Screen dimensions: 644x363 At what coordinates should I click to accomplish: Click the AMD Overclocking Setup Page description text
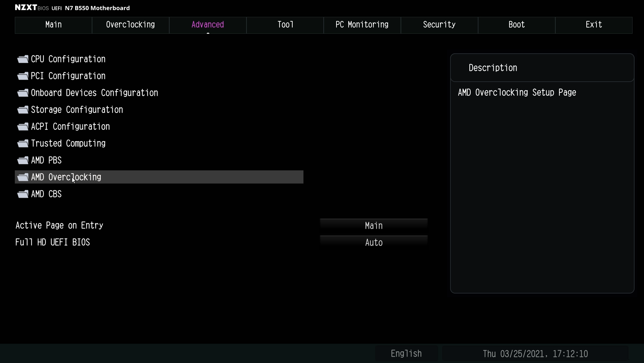517,93
